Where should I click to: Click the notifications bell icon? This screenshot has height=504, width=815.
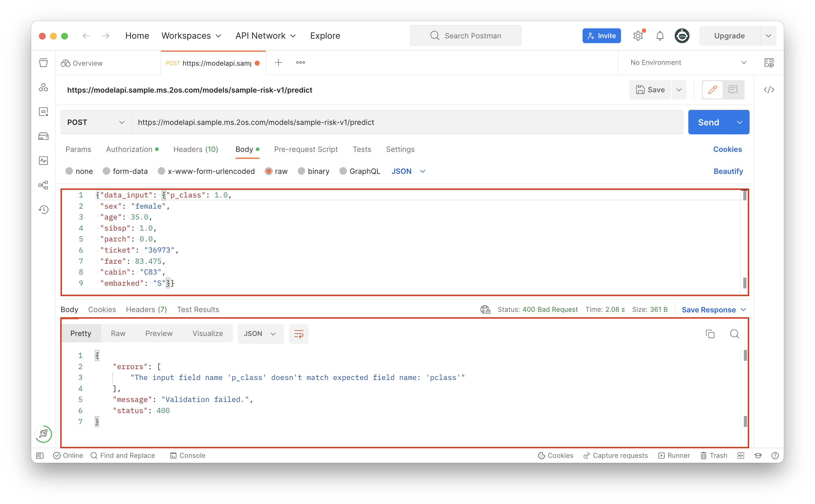coord(660,36)
